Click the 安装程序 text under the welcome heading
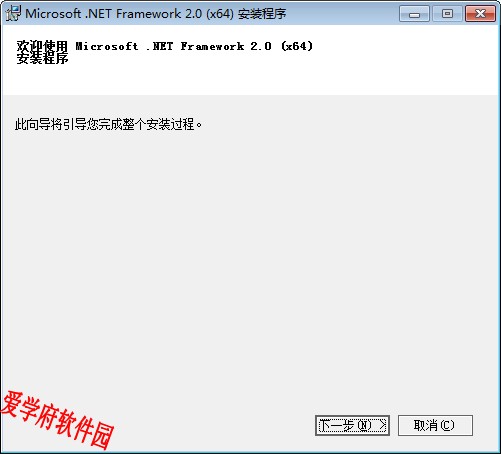This screenshot has width=501, height=454. click(x=42, y=58)
